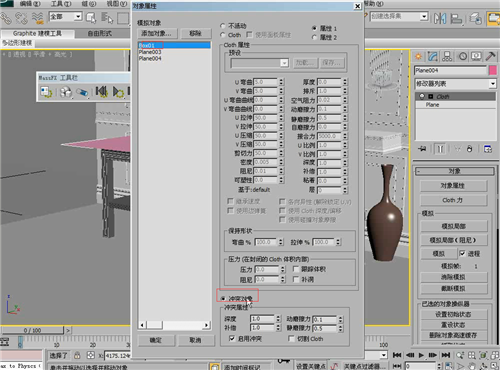
Task: Open the Utilities hammer icon
Action: click(x=490, y=56)
